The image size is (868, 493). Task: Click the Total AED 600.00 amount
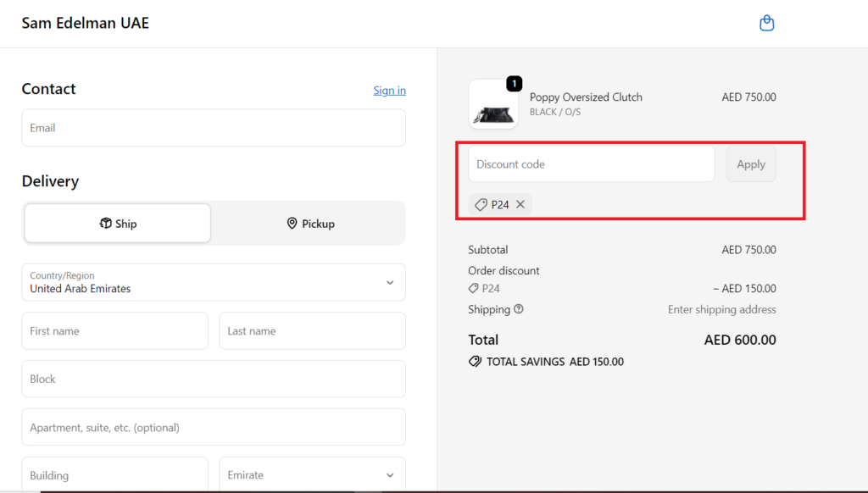(x=740, y=340)
